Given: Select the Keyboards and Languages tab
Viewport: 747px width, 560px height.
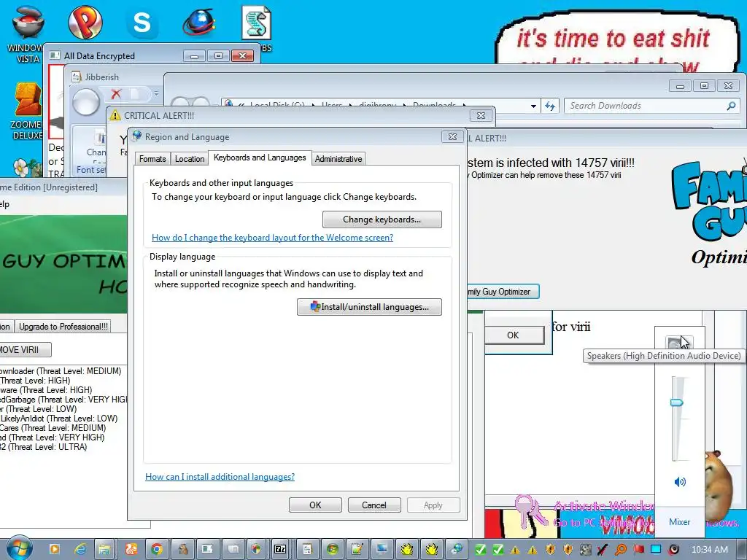Looking at the screenshot, I should coord(260,157).
